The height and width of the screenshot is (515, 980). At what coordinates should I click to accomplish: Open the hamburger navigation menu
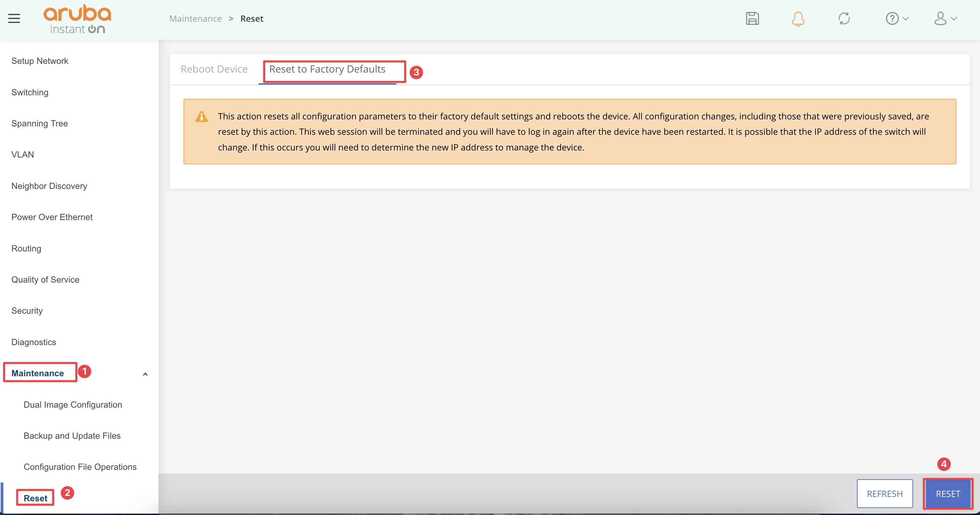pos(14,18)
